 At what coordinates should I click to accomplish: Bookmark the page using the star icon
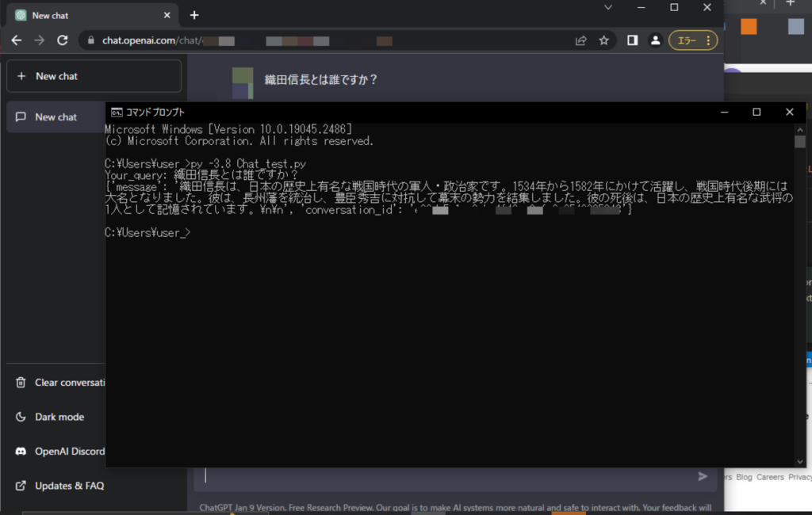[x=604, y=40]
